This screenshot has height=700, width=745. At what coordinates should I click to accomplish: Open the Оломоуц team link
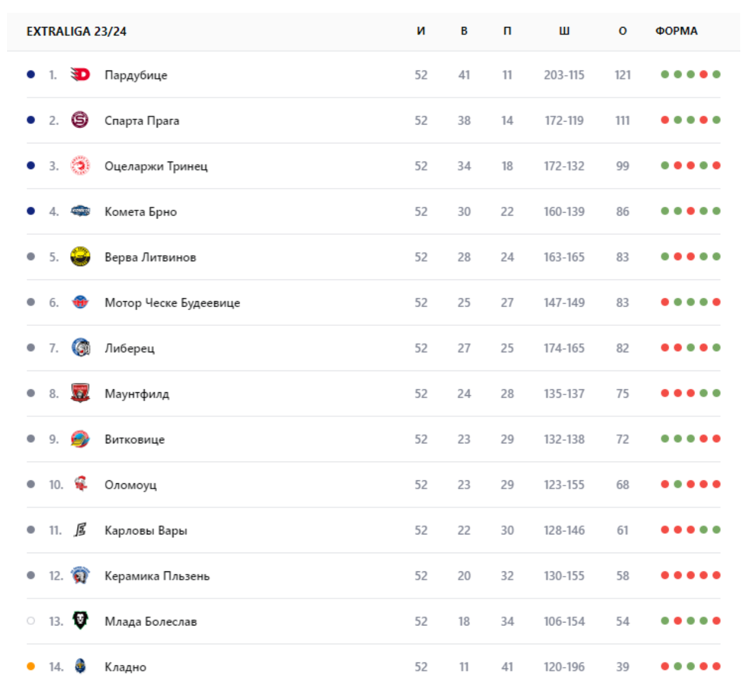point(130,484)
